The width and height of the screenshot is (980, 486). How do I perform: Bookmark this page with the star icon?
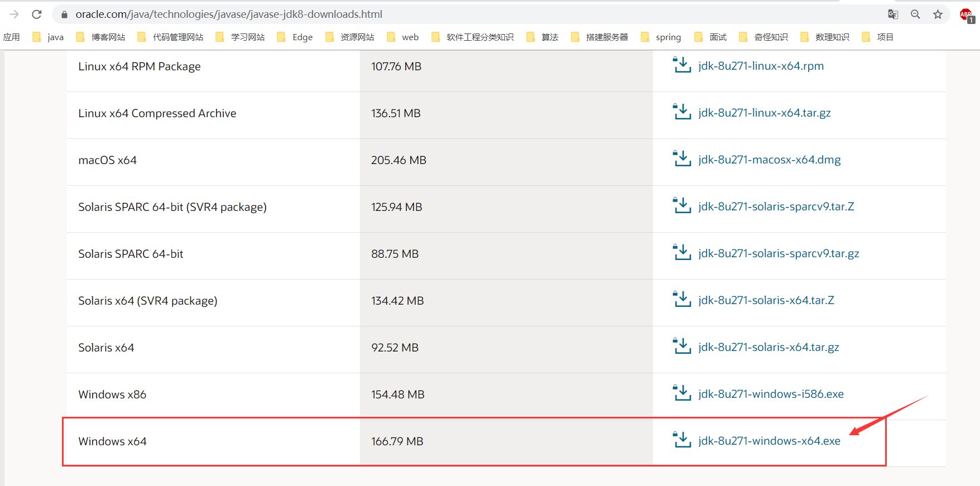pos(938,15)
